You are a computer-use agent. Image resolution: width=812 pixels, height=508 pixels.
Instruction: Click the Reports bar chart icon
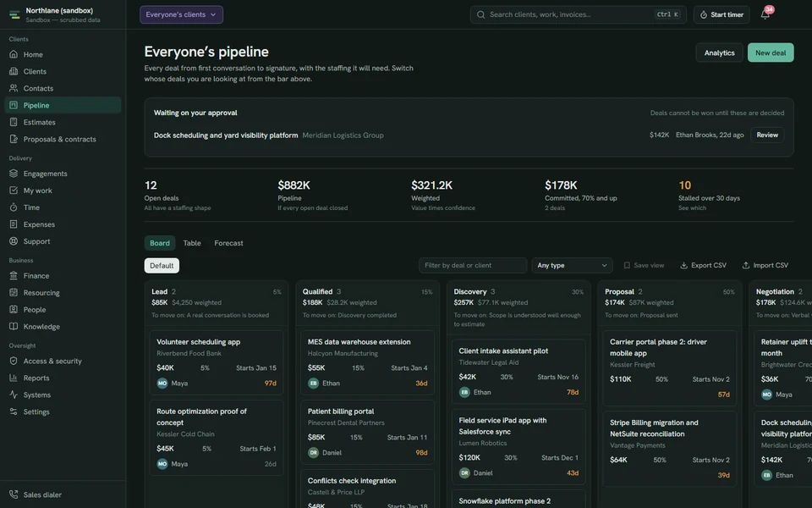(14, 378)
